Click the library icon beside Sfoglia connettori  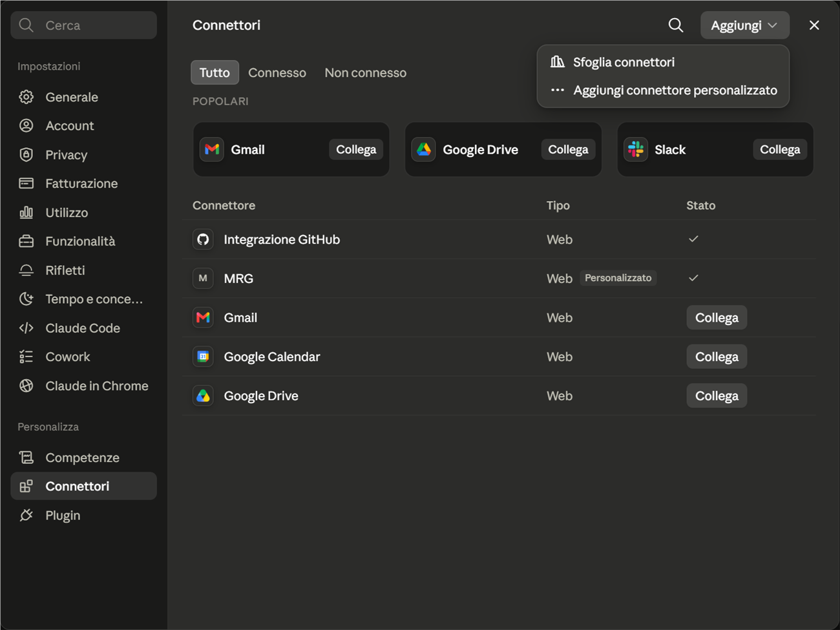[x=557, y=62]
